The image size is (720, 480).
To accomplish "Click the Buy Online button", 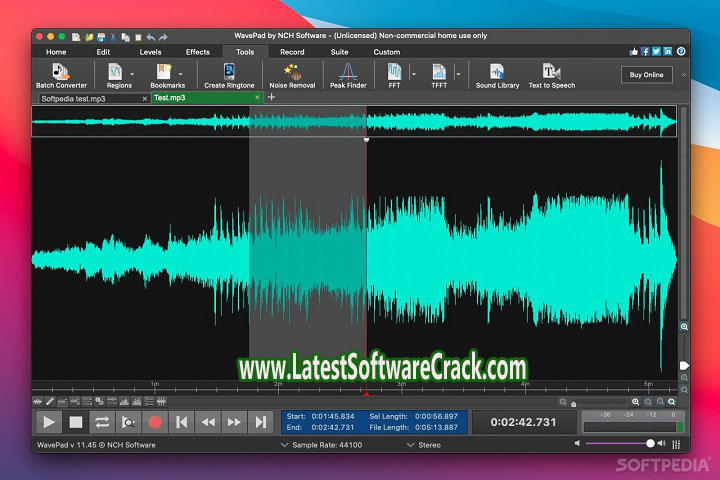I will tap(646, 75).
